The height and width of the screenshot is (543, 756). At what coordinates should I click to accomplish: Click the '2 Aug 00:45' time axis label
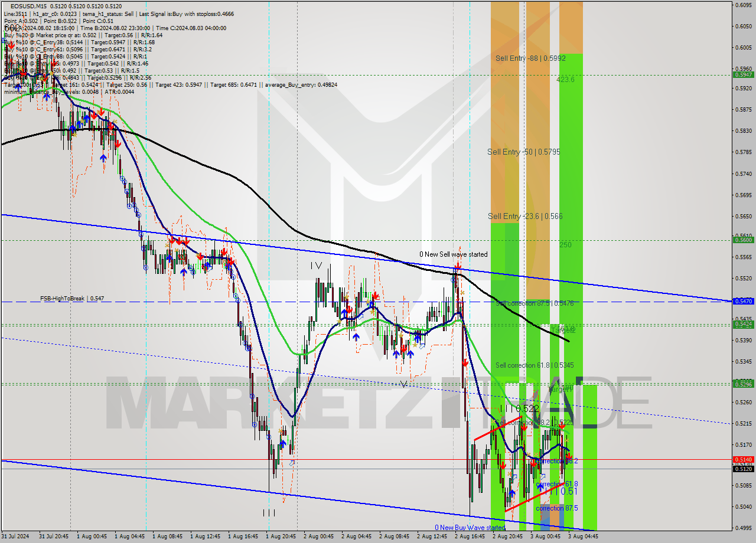coord(318,537)
